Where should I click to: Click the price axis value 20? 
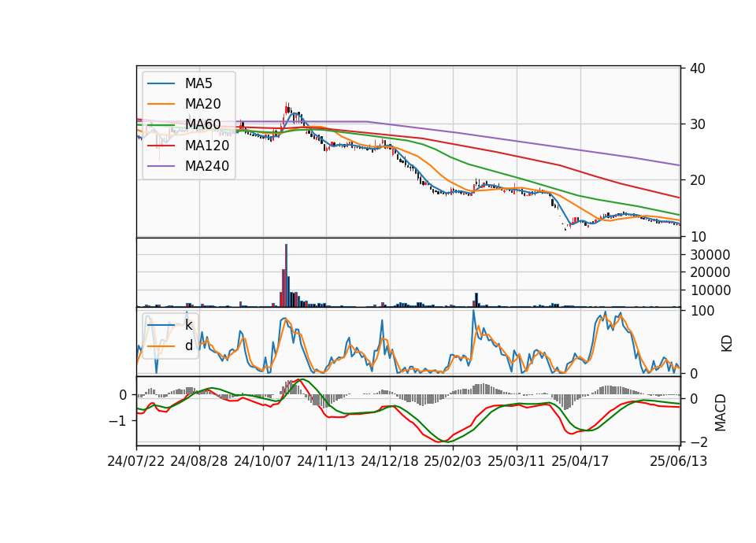click(698, 180)
